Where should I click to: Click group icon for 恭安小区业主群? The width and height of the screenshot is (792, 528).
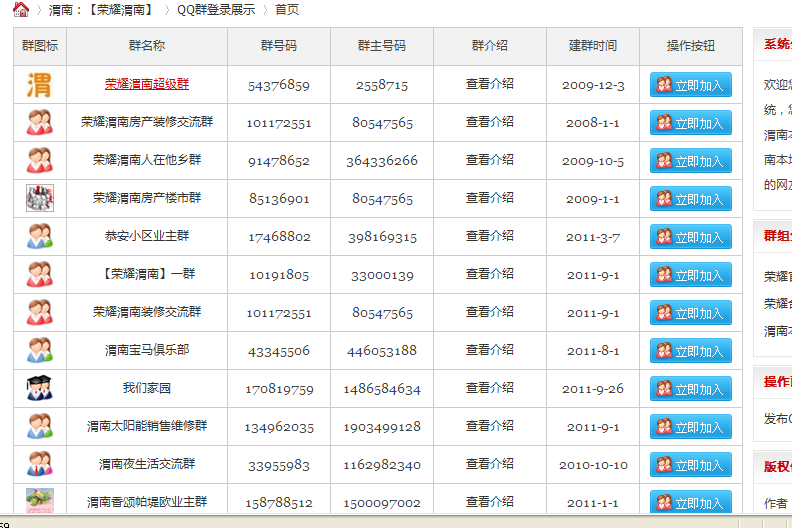tap(39, 236)
